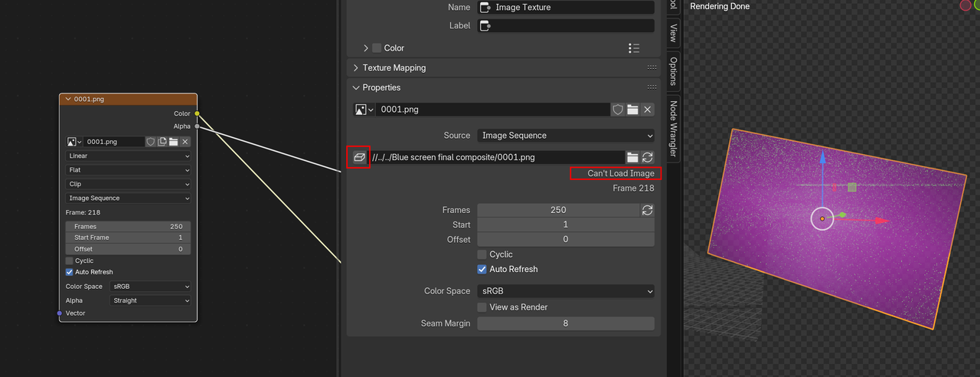The width and height of the screenshot is (980, 377).
Task: Click the 0001.png name field on the node
Action: click(x=114, y=142)
